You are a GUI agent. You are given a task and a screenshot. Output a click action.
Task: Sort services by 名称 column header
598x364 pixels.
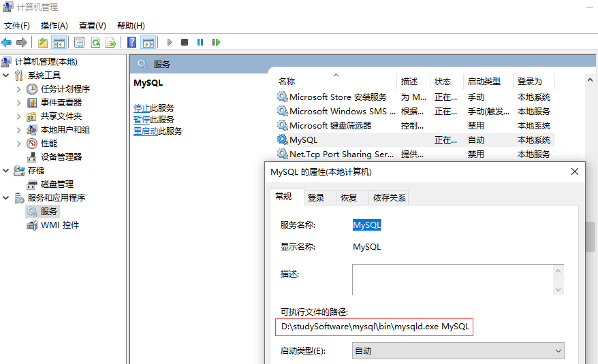[x=336, y=81]
